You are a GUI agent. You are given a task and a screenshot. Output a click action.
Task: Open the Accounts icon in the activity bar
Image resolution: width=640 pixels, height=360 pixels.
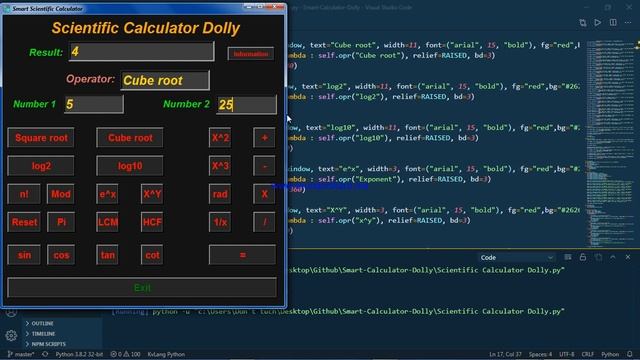[11, 313]
